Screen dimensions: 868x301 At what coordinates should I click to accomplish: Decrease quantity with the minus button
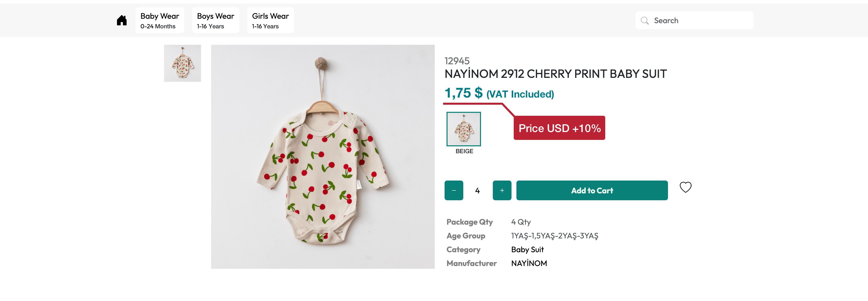(x=453, y=190)
